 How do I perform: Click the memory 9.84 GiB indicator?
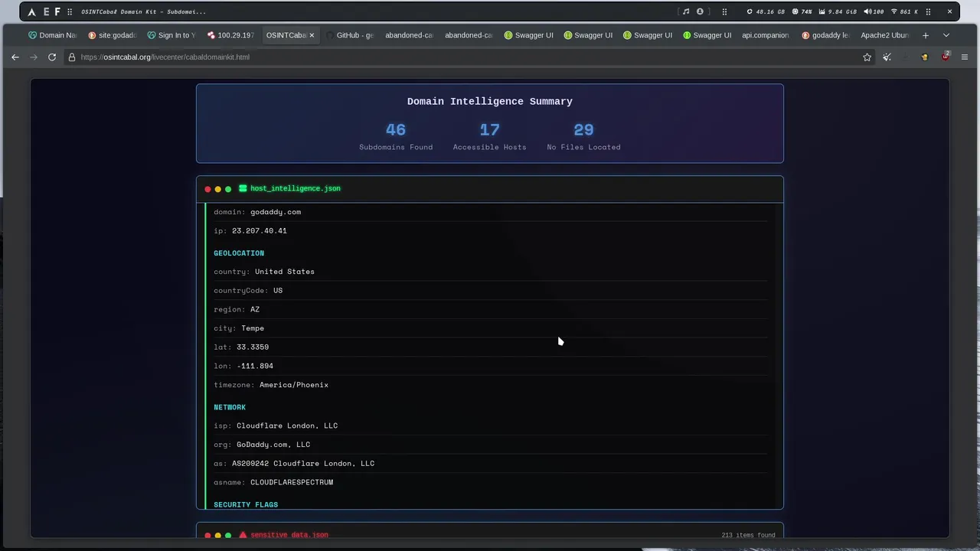[838, 11]
